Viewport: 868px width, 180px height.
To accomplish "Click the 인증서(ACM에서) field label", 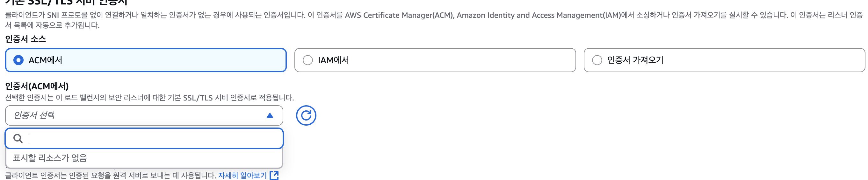I will [x=37, y=86].
